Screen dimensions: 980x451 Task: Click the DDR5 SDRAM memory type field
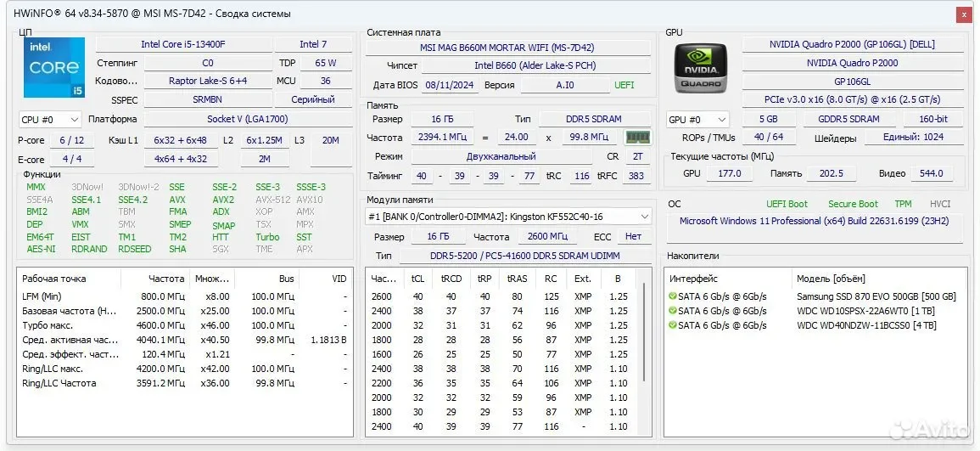point(595,119)
